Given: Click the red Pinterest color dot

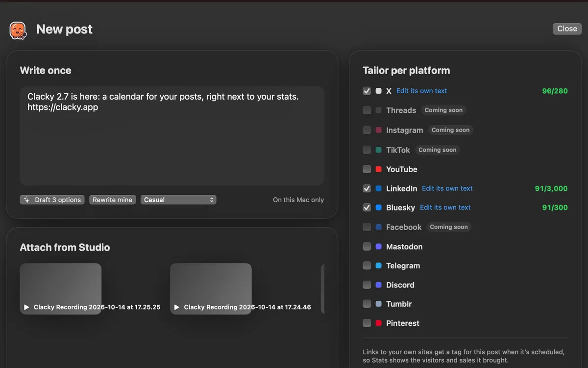Looking at the screenshot, I should point(379,323).
